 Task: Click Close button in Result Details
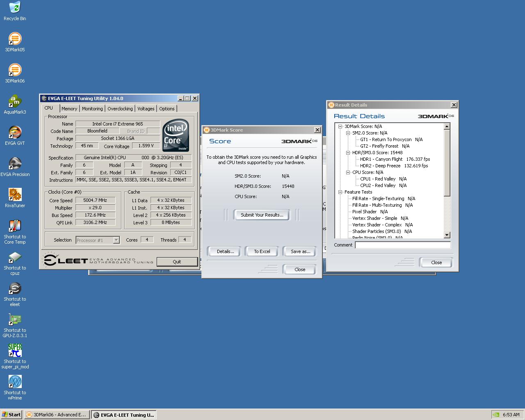436,262
